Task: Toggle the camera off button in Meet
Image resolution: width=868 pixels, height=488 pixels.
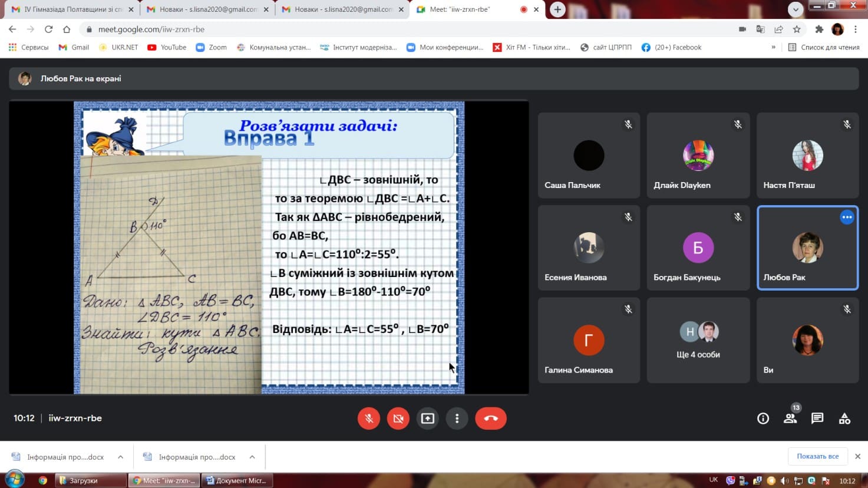Action: [x=398, y=418]
